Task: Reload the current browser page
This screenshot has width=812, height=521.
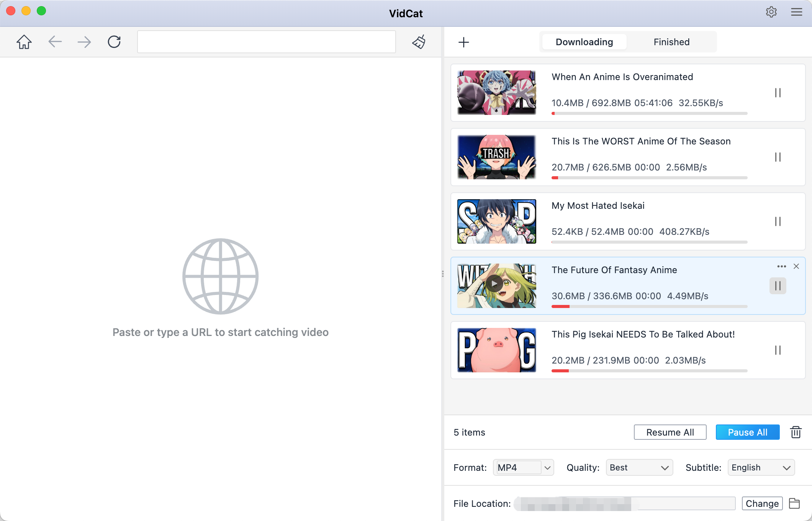Action: 114,42
